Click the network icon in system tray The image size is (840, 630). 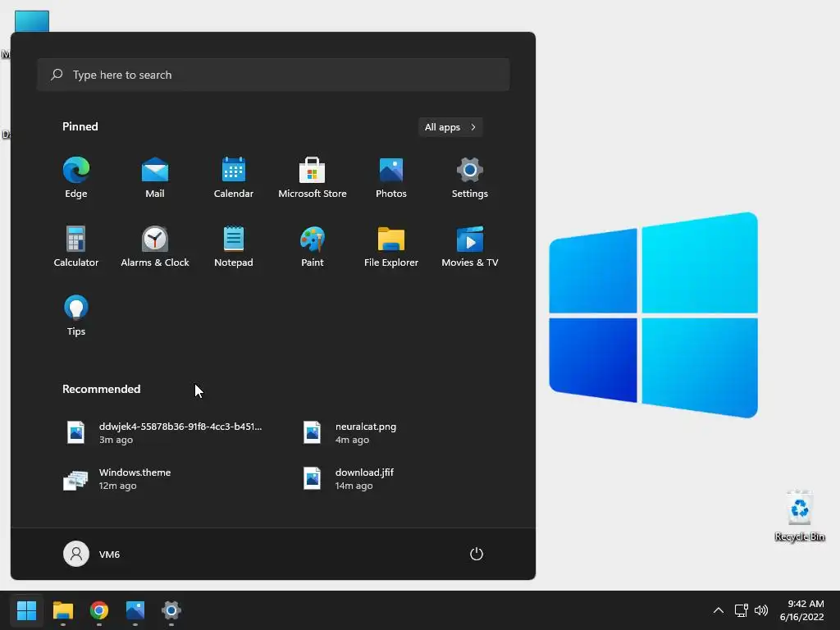coord(741,610)
